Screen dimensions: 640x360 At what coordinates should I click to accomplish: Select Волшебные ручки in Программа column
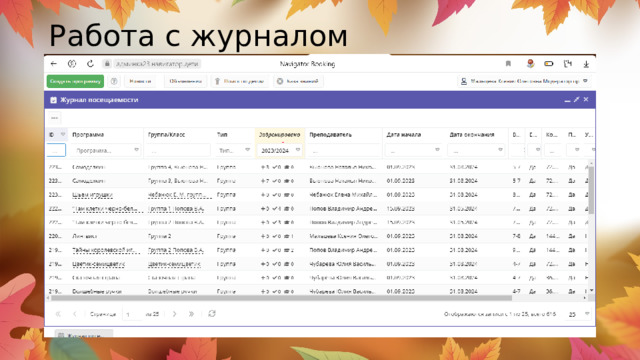[97, 291]
